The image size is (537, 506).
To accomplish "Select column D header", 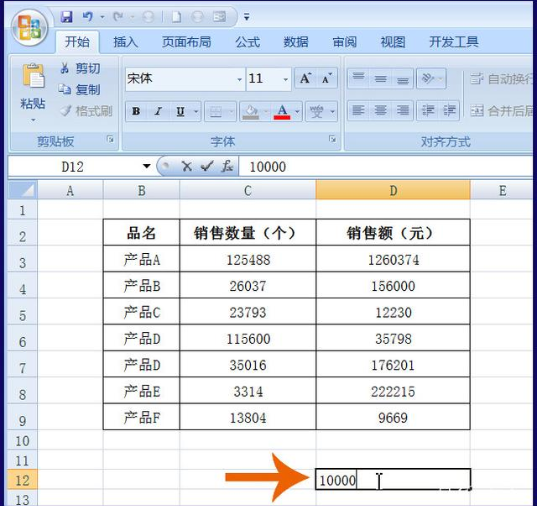I will [x=393, y=190].
